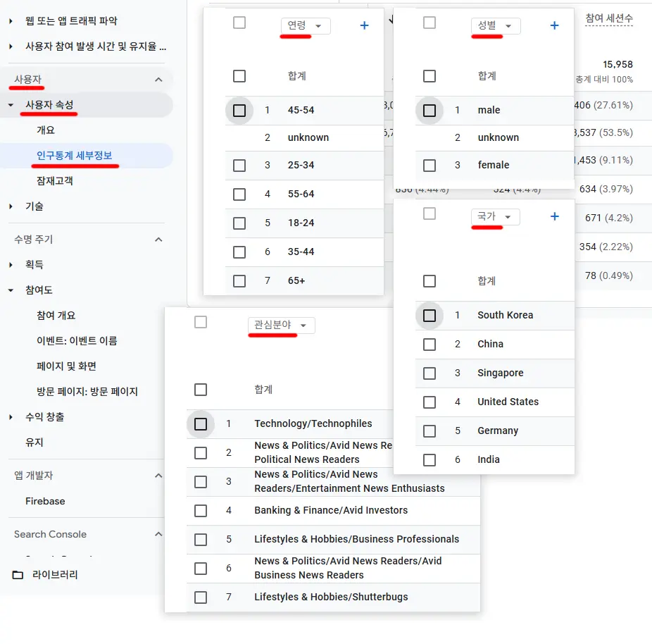Check the 25-34 age row checkbox
The image size is (652, 644).
point(239,166)
